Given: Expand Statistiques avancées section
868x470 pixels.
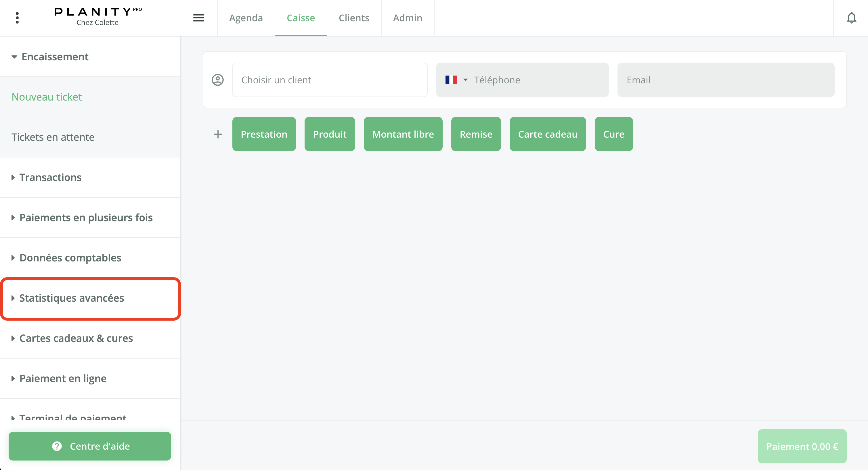Looking at the screenshot, I should pos(71,298).
